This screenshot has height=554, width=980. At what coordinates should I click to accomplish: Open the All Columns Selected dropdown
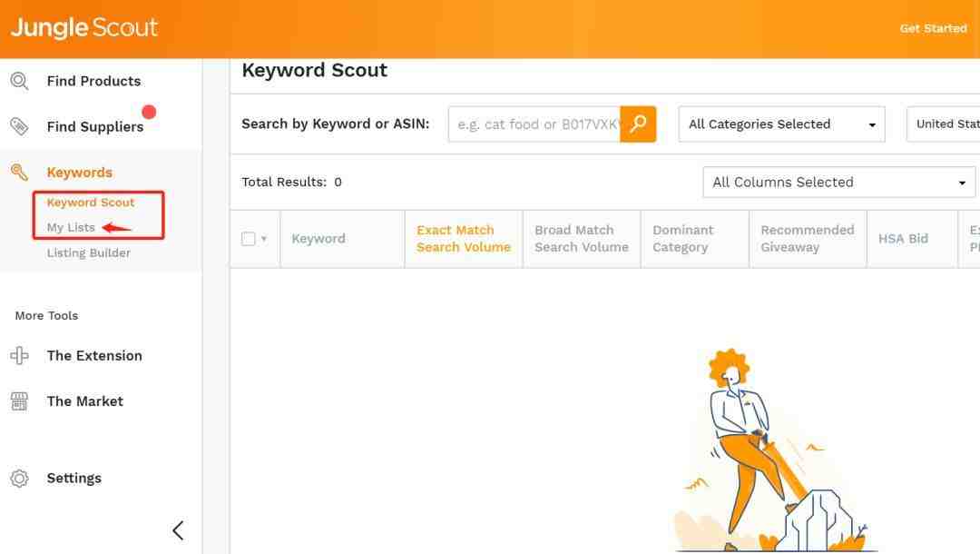coord(838,182)
